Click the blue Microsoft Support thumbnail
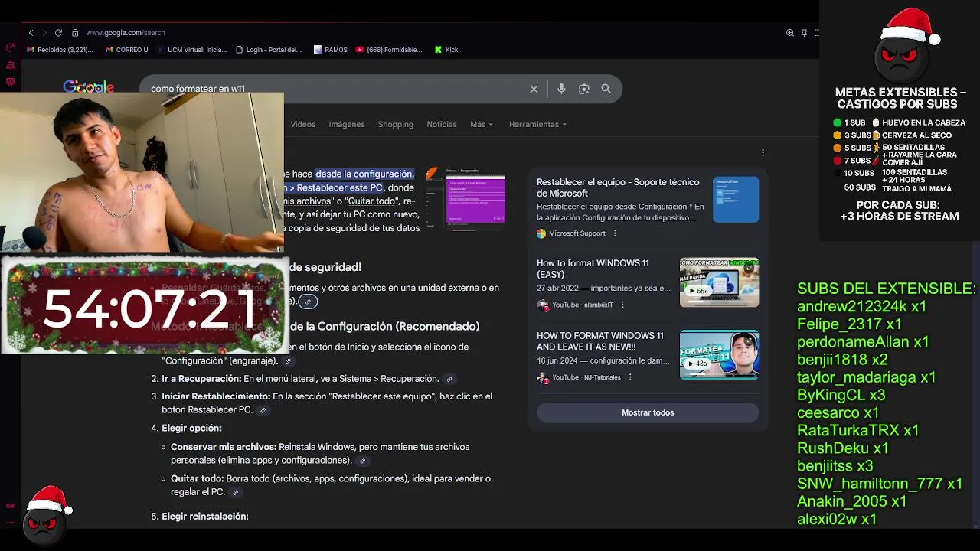The height and width of the screenshot is (551, 980). point(736,199)
